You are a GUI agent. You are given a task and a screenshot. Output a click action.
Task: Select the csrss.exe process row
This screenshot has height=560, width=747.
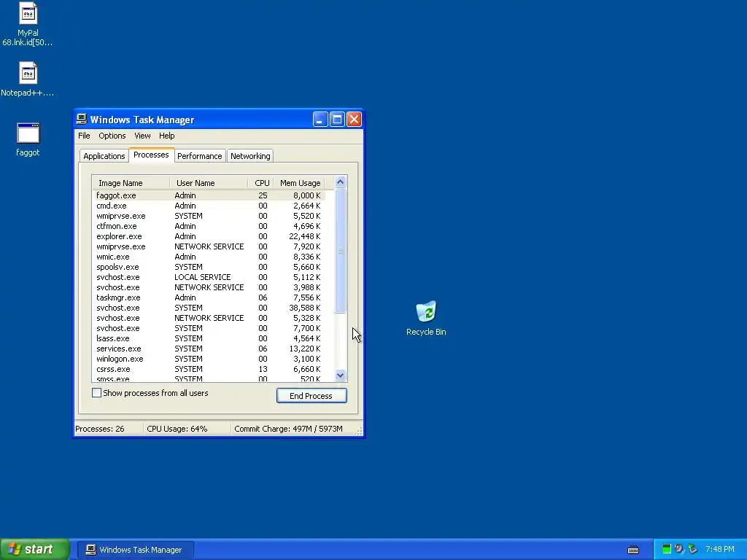tap(209, 369)
